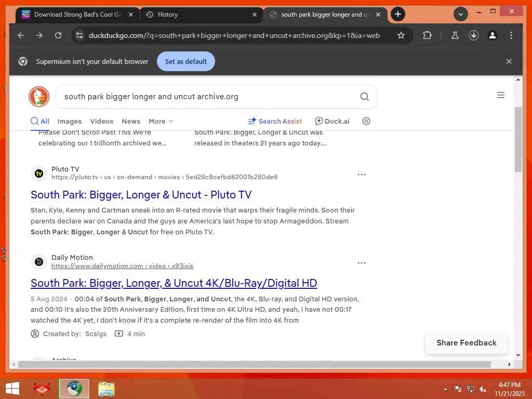532x399 pixels.
Task: Click the '4 min' video duration label
Action: click(136, 334)
